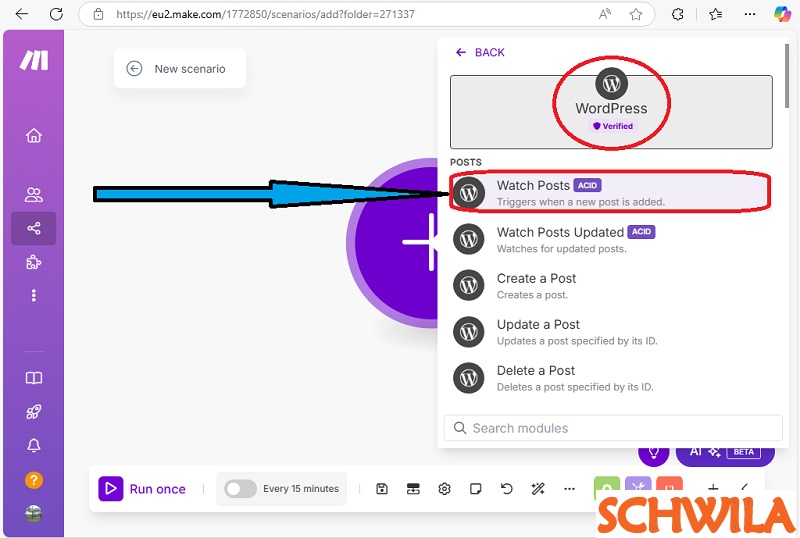The width and height of the screenshot is (800, 538).
Task: Open the browser Extensions puzzle icon
Action: [678, 14]
